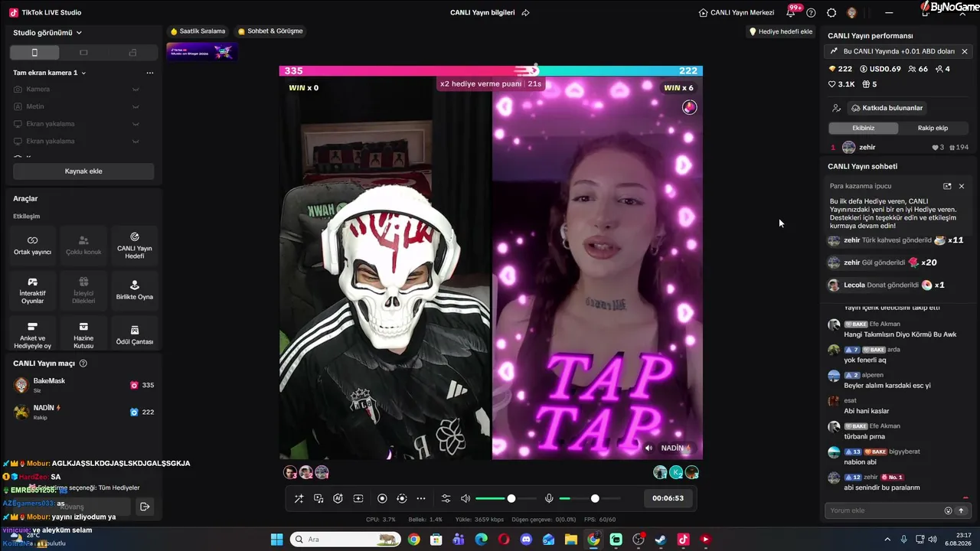Dismiss the +0.01 ABD doları earnings banner
Screen dimensions: 980x551
[965, 51]
